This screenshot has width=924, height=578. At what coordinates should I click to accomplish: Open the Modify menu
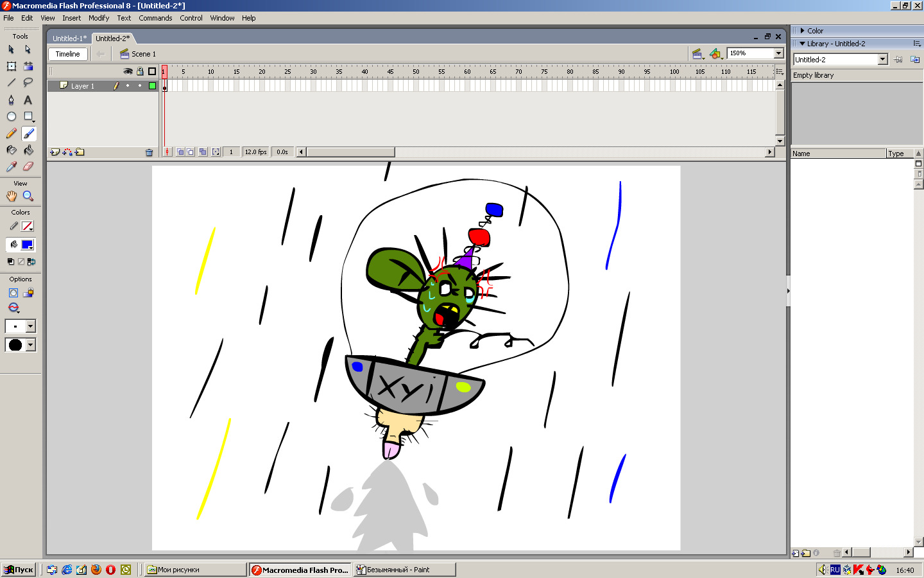[x=99, y=18]
